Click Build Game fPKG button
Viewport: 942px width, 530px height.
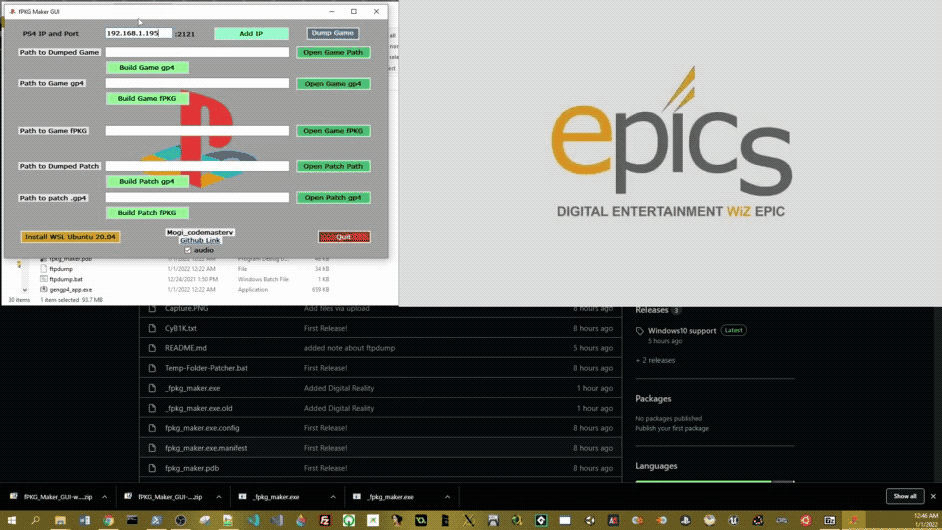tap(147, 99)
